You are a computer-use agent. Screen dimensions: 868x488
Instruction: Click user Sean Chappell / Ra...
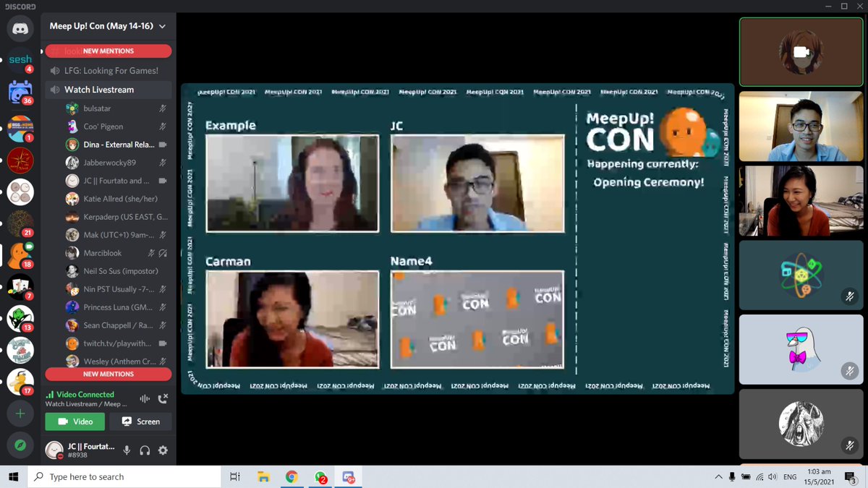coord(117,325)
